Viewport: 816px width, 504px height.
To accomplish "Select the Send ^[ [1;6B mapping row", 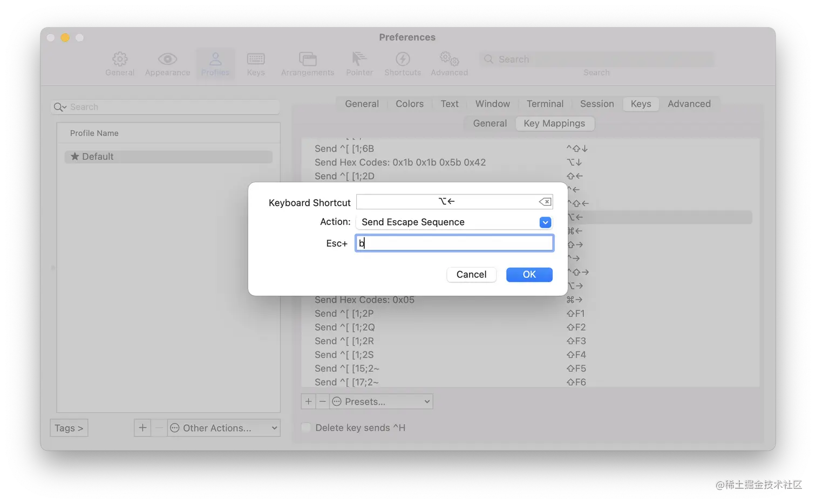I will [530, 148].
